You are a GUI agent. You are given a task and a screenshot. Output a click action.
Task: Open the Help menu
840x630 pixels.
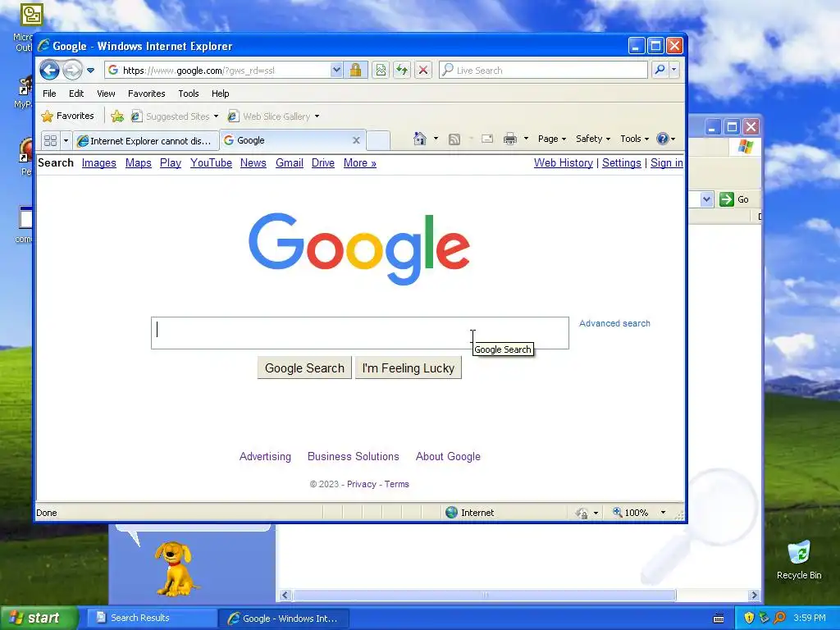(220, 94)
